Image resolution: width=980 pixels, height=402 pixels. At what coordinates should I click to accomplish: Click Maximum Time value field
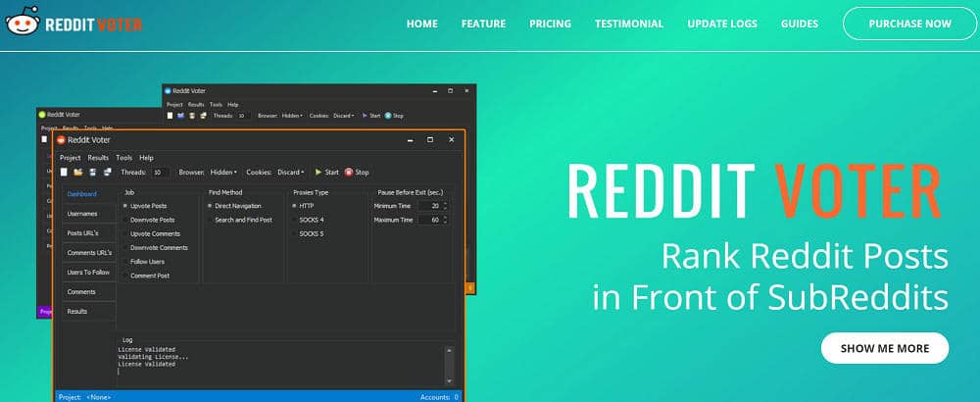(429, 220)
